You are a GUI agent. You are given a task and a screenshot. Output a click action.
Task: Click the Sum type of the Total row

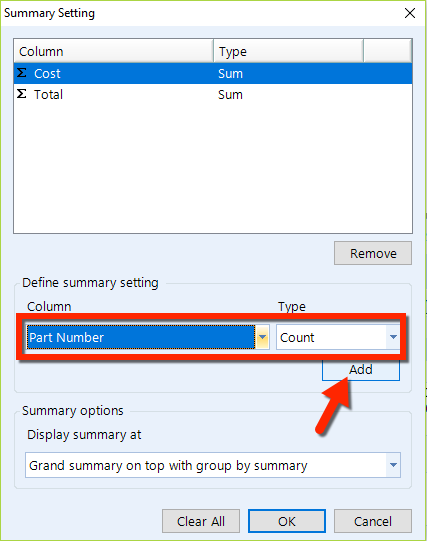coord(230,95)
